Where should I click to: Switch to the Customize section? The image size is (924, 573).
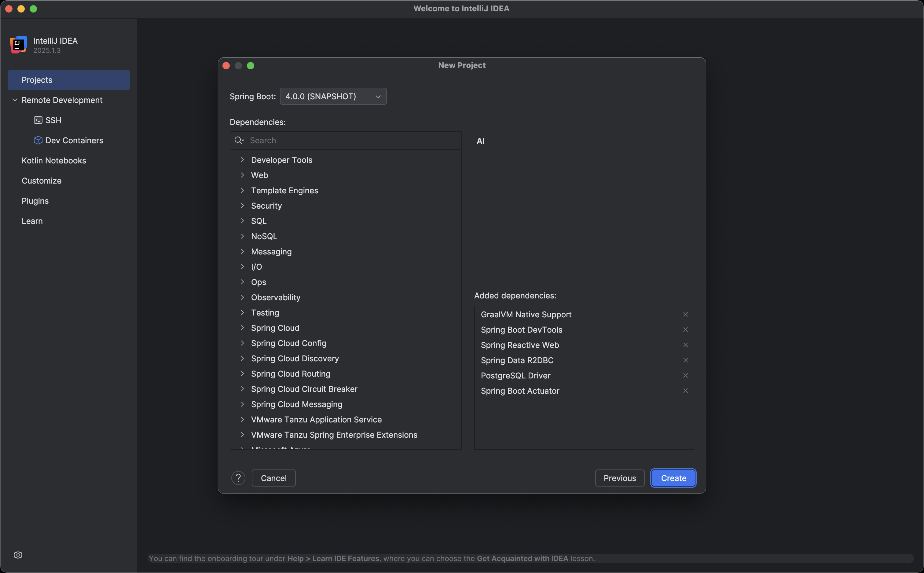point(41,181)
